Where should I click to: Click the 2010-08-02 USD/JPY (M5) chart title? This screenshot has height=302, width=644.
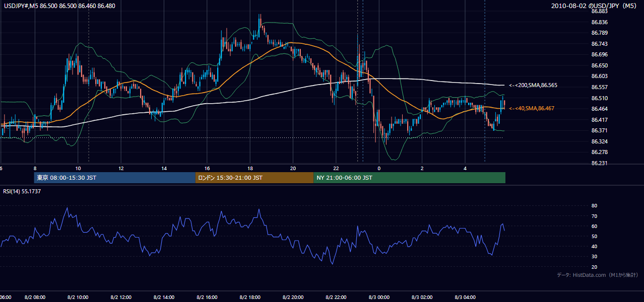(595, 6)
